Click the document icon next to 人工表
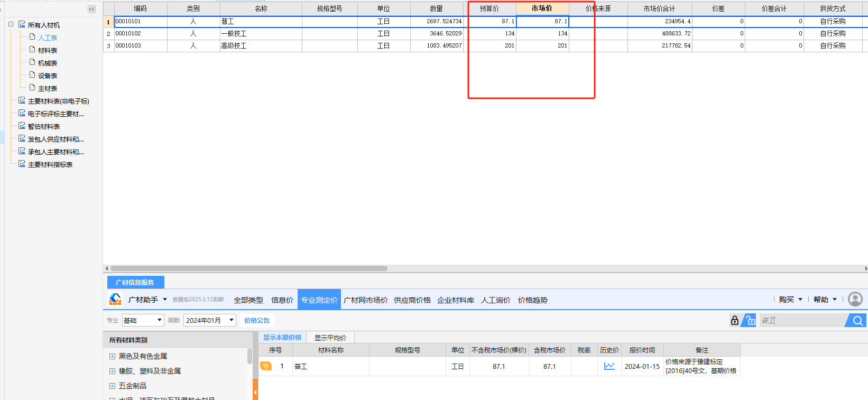The height and width of the screenshot is (400, 868). [32, 37]
